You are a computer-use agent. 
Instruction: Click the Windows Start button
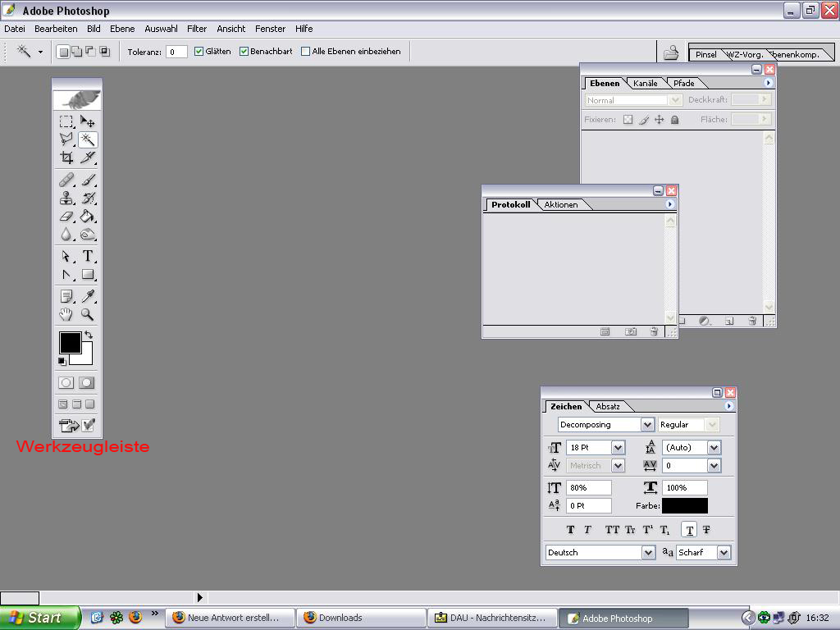(x=39, y=618)
